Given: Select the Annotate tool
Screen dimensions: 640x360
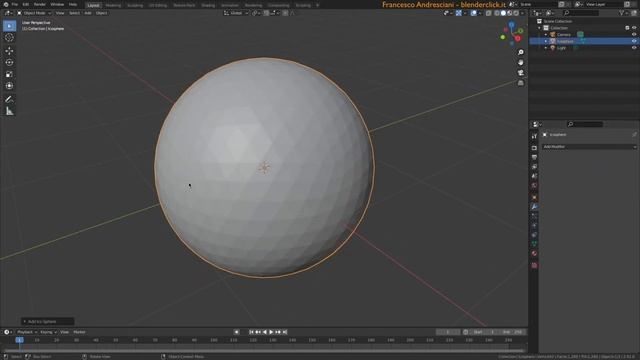Looking at the screenshot, I should click(9, 99).
